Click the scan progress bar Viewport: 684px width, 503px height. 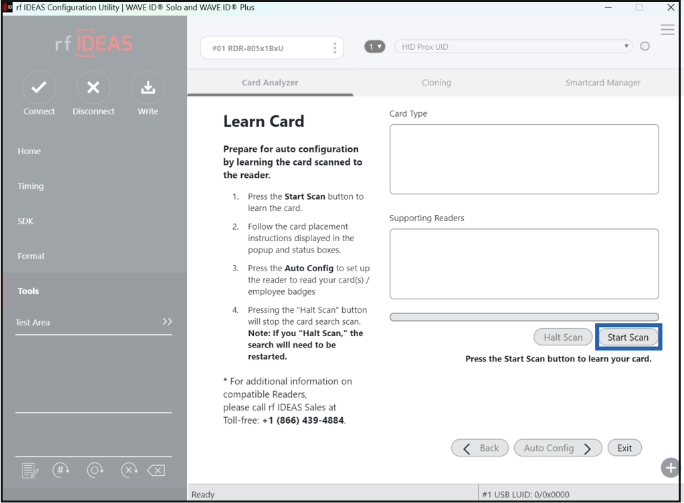point(524,317)
